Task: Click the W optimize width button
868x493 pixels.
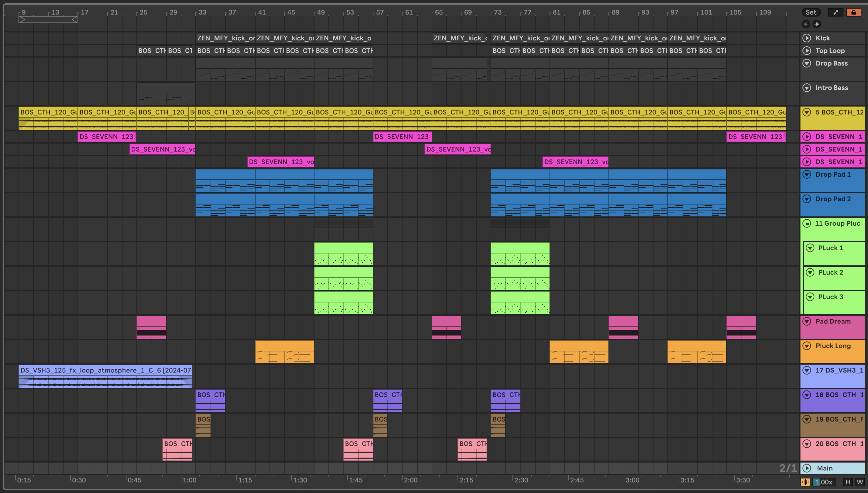Action: (x=859, y=482)
